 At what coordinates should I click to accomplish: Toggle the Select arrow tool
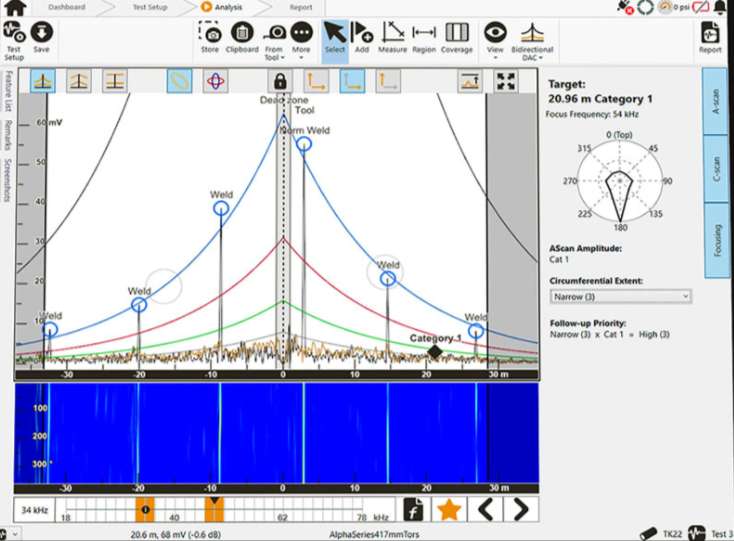coord(335,35)
